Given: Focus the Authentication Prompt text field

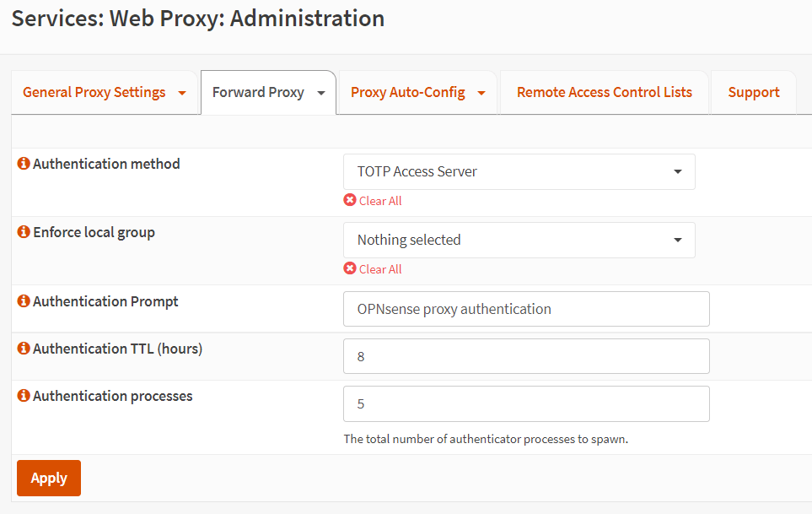Looking at the screenshot, I should [x=526, y=309].
